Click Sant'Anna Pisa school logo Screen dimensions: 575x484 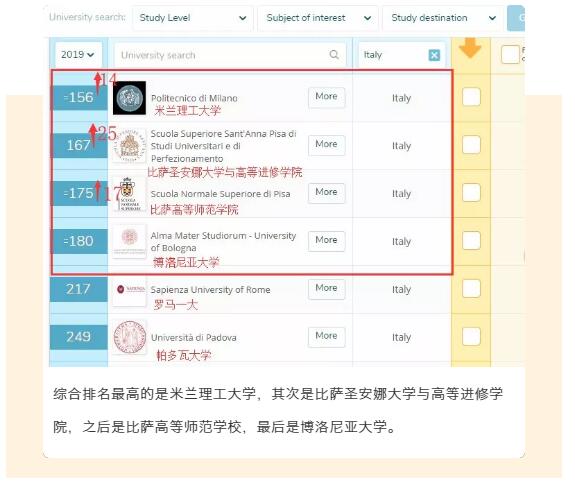(x=129, y=146)
